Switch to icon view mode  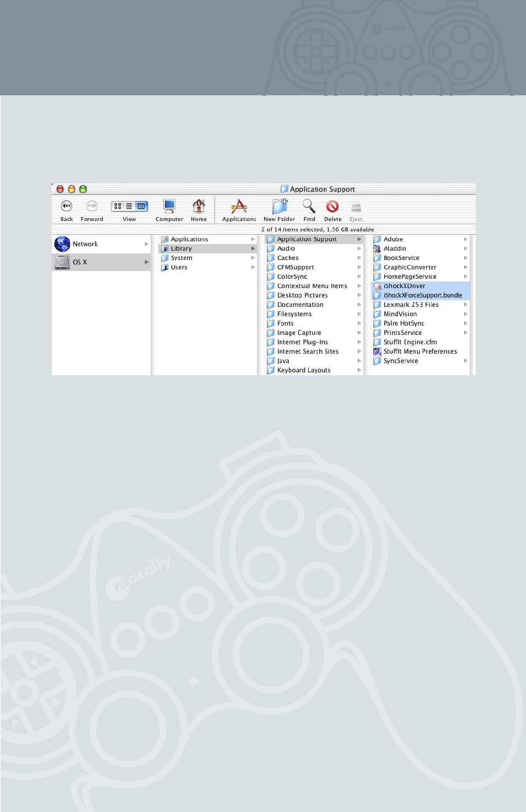117,206
